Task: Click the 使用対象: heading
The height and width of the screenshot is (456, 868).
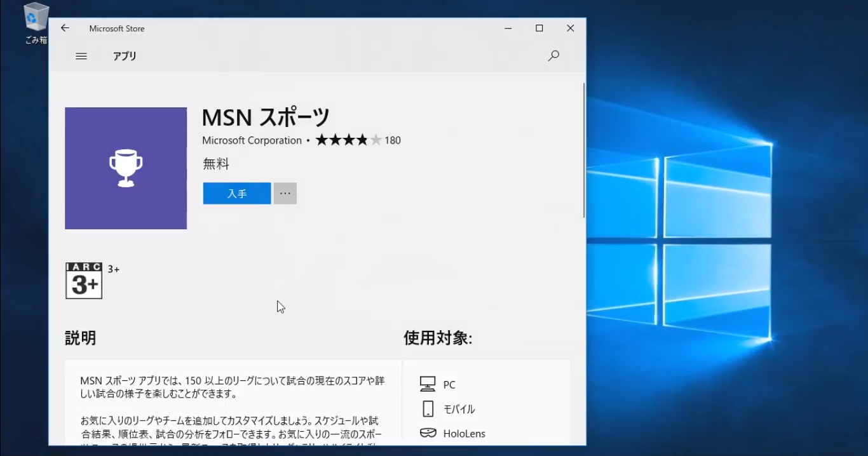Action: pos(438,338)
